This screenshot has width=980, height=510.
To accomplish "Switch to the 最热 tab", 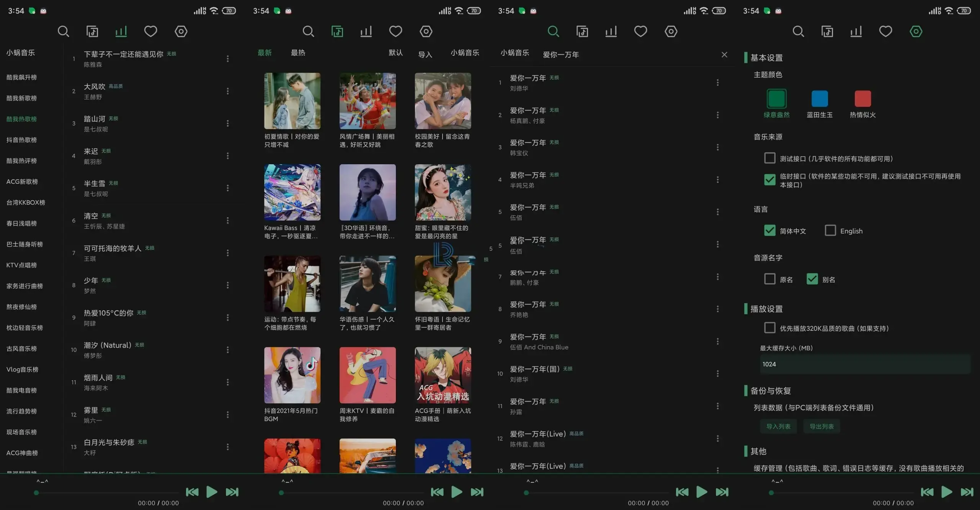I will pyautogui.click(x=297, y=53).
